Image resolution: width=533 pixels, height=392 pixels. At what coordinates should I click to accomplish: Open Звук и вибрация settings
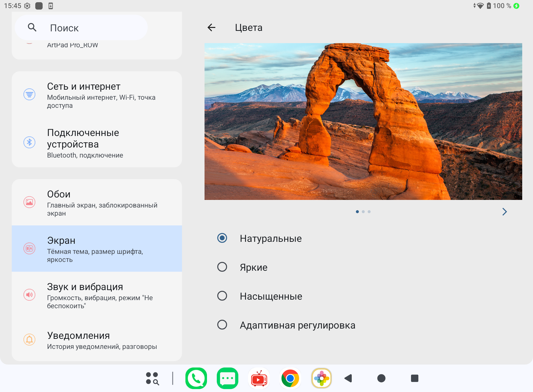97,295
